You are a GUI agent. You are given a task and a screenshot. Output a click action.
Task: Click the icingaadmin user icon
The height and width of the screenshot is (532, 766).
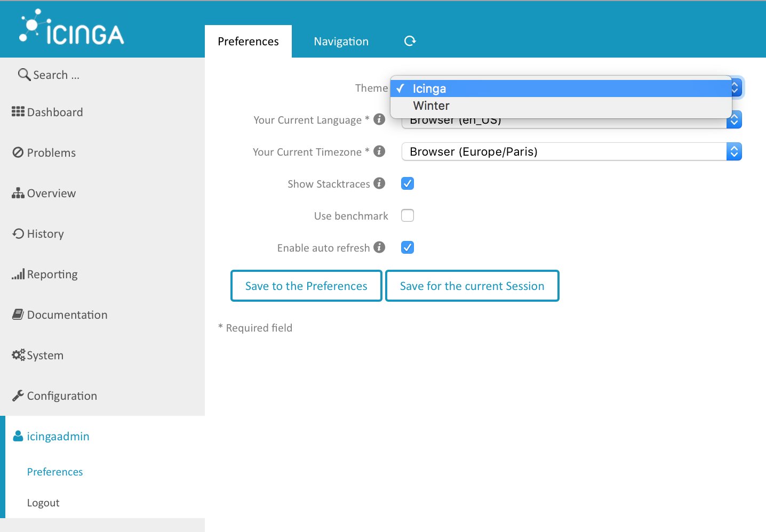tap(18, 436)
